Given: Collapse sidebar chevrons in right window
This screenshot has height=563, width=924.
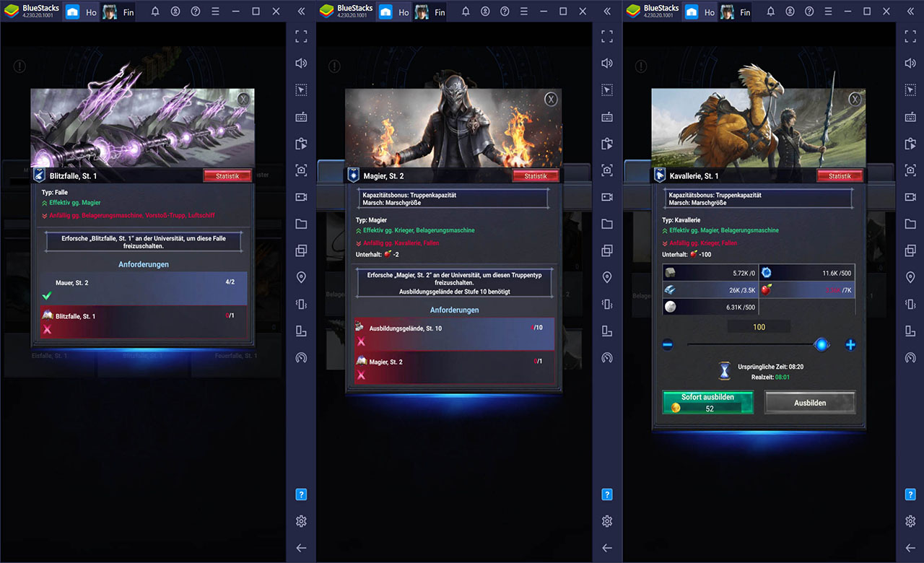Looking at the screenshot, I should 910,12.
